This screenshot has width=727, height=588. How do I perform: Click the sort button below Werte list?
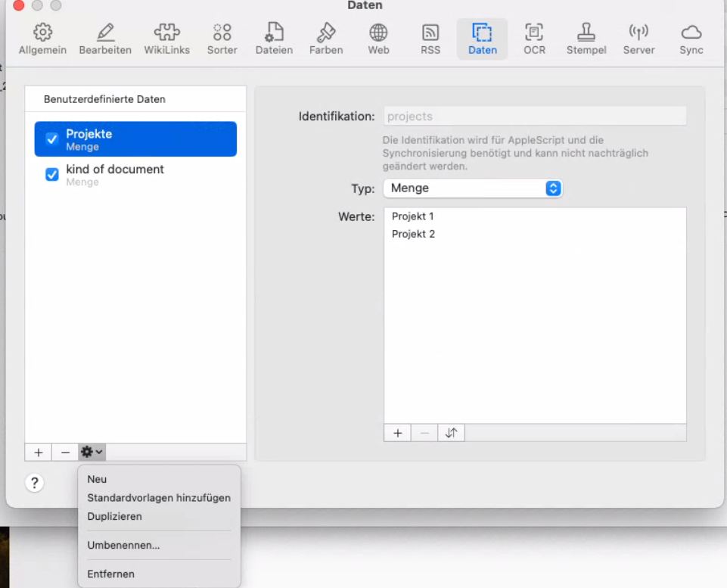pyautogui.click(x=452, y=433)
